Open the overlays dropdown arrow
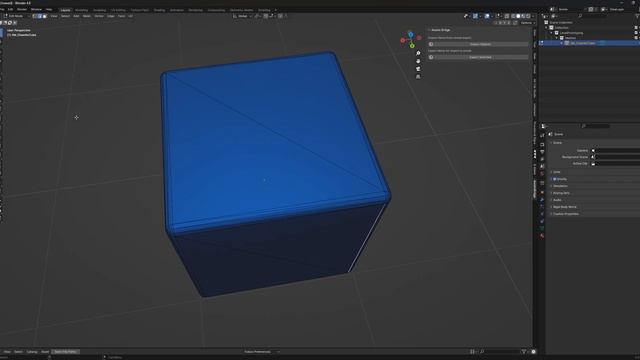The width and height of the screenshot is (640, 360). point(492,16)
